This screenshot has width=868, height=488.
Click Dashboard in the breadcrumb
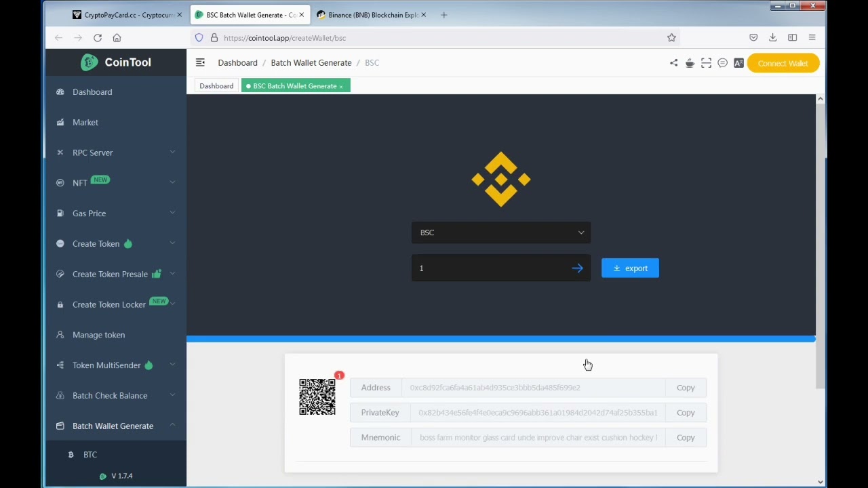[237, 63]
